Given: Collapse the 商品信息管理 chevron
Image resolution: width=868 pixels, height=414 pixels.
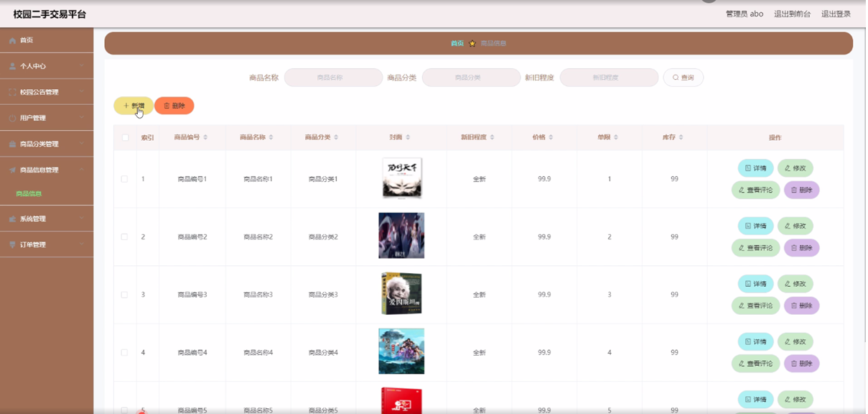Looking at the screenshot, I should click(81, 170).
